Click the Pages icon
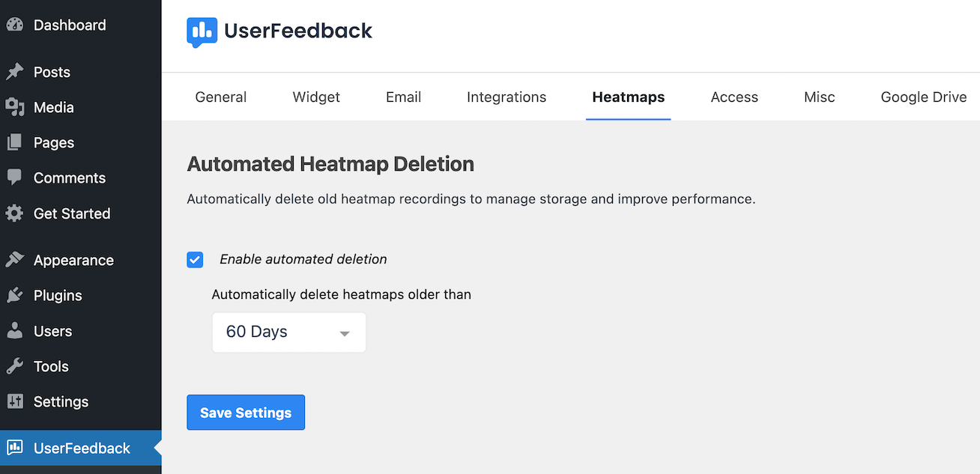Viewport: 980px width, 474px height. pos(16,142)
